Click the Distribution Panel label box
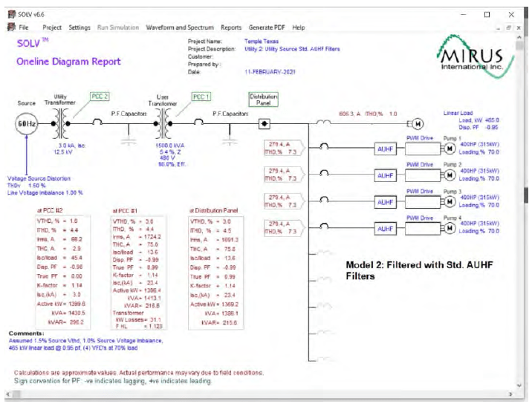The height and width of the screenshot is (407, 532). click(x=264, y=100)
